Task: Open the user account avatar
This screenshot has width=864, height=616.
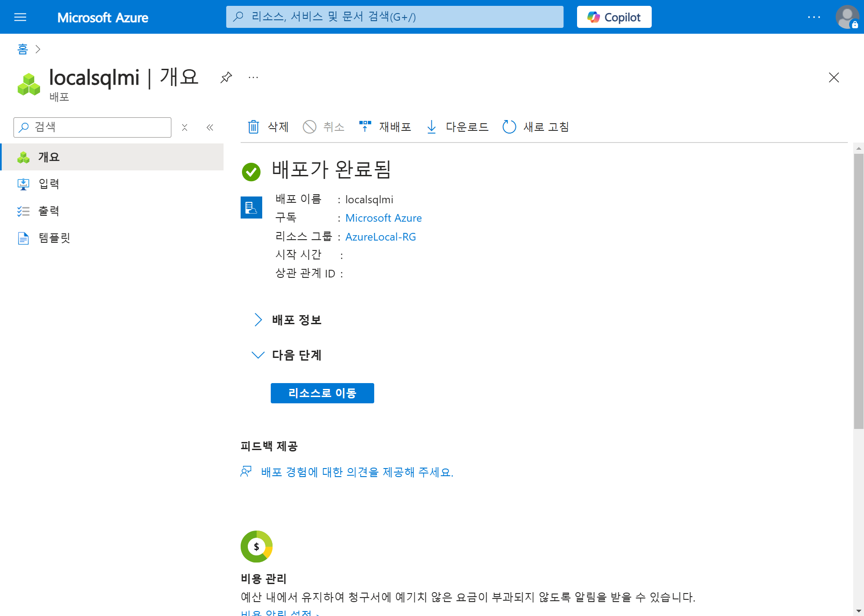Action: click(x=847, y=17)
